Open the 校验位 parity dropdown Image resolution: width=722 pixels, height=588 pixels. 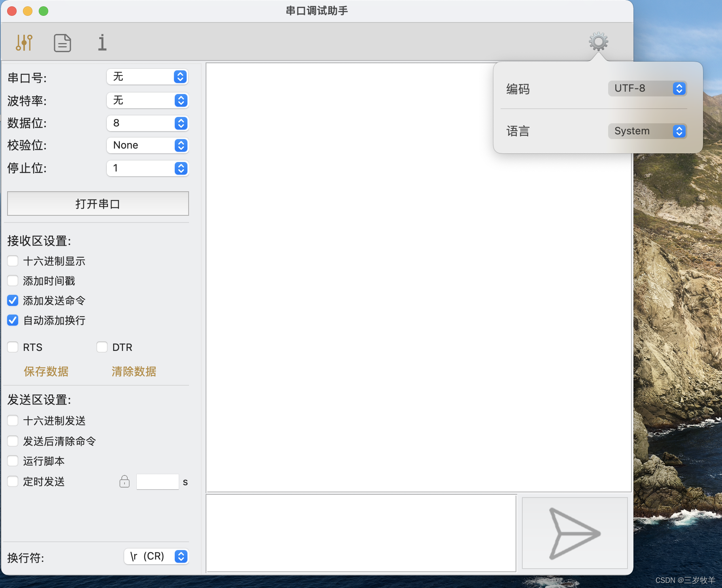point(147,145)
